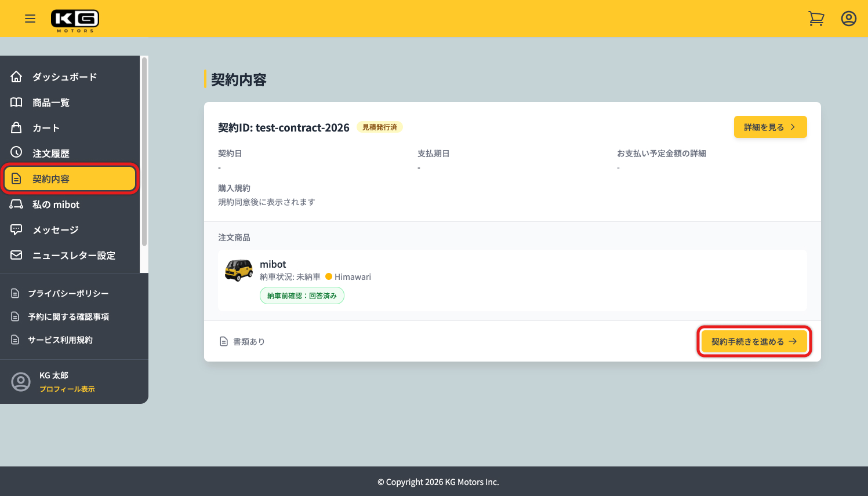868x496 pixels.
Task: Click the 契約手続きを進める button
Action: (753, 341)
